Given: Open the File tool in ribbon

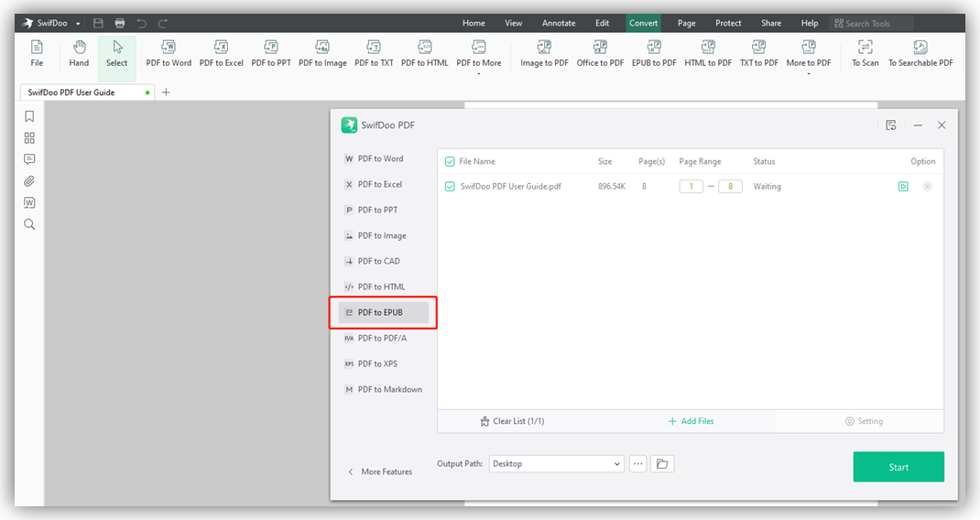Looking at the screenshot, I should [x=37, y=54].
